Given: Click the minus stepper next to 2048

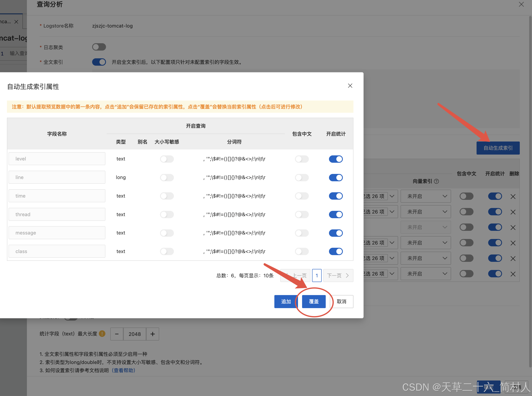Looking at the screenshot, I should click(117, 334).
